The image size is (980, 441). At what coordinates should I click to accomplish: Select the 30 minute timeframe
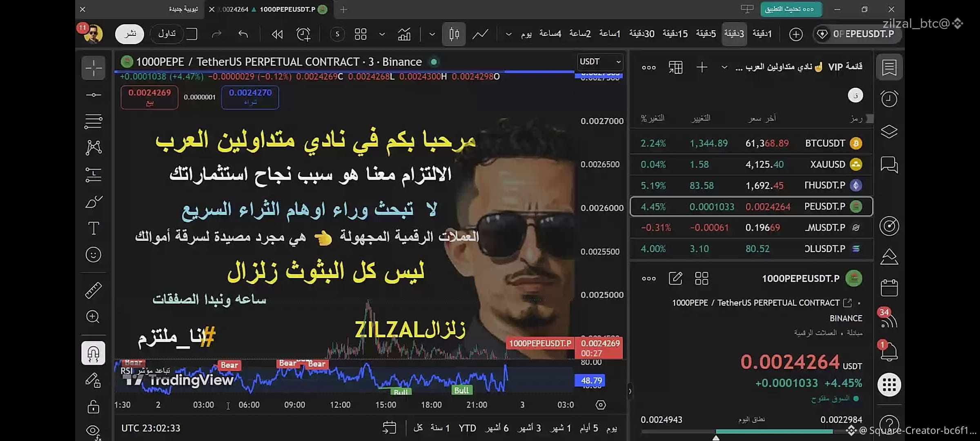642,34
